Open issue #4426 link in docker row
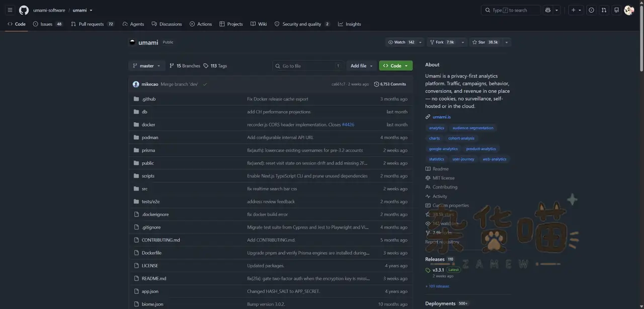The image size is (644, 309). tap(348, 125)
